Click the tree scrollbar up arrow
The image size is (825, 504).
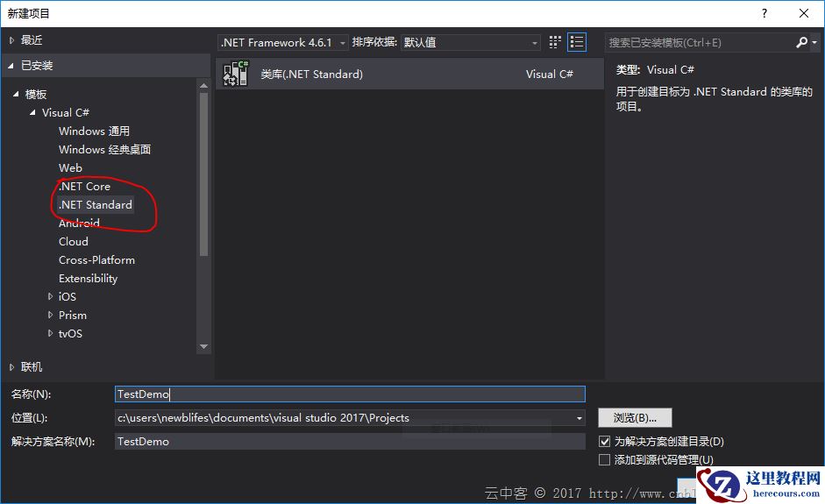point(204,85)
